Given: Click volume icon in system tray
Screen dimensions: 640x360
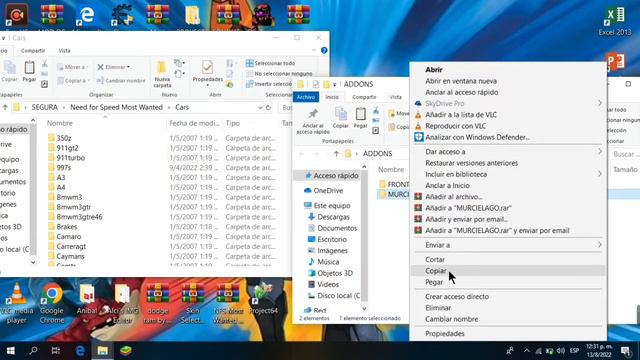Looking at the screenshot, I should click(561, 351).
